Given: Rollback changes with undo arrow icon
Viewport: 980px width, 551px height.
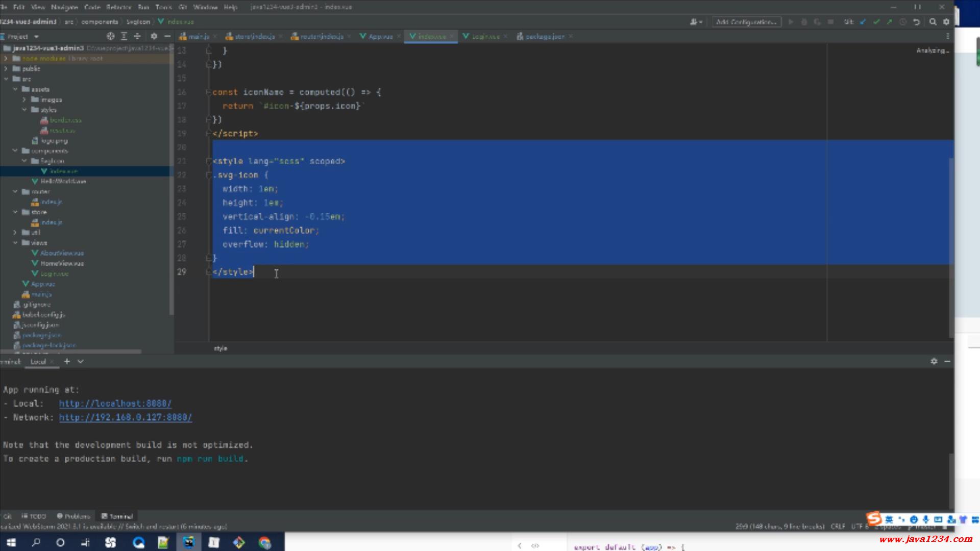Looking at the screenshot, I should [x=916, y=22].
